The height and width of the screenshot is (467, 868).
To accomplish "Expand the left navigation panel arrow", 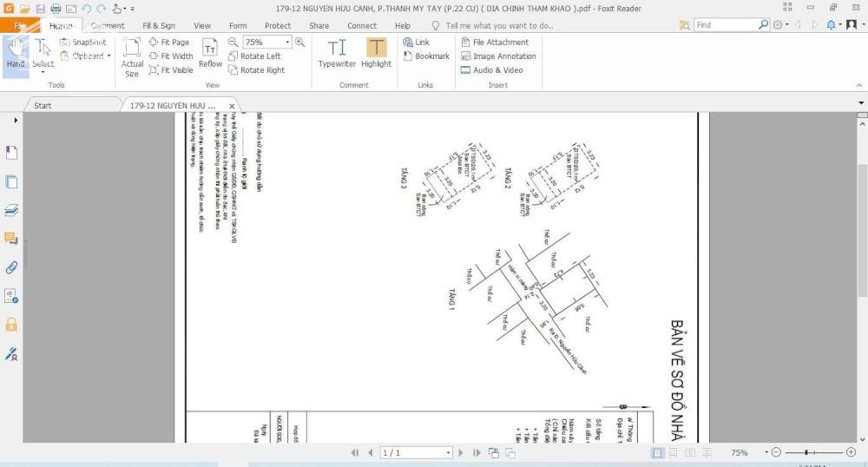I will pyautogui.click(x=16, y=121).
